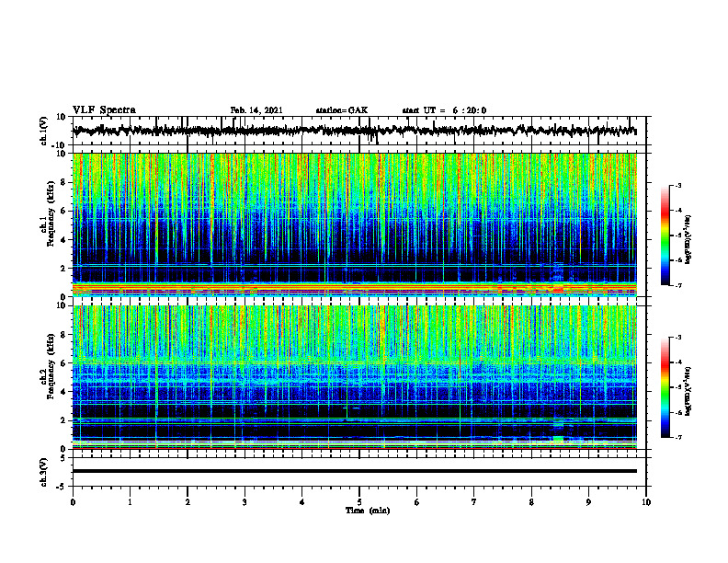Viewport: 728px width, 563px height.
Task: Click the '10' tick on the time axis
Action: click(646, 502)
